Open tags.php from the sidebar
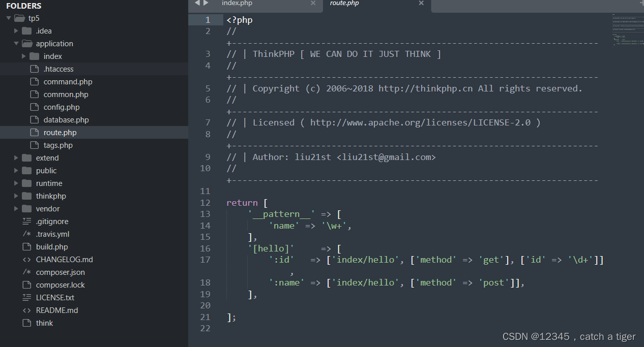The width and height of the screenshot is (644, 347). pyautogui.click(x=58, y=145)
